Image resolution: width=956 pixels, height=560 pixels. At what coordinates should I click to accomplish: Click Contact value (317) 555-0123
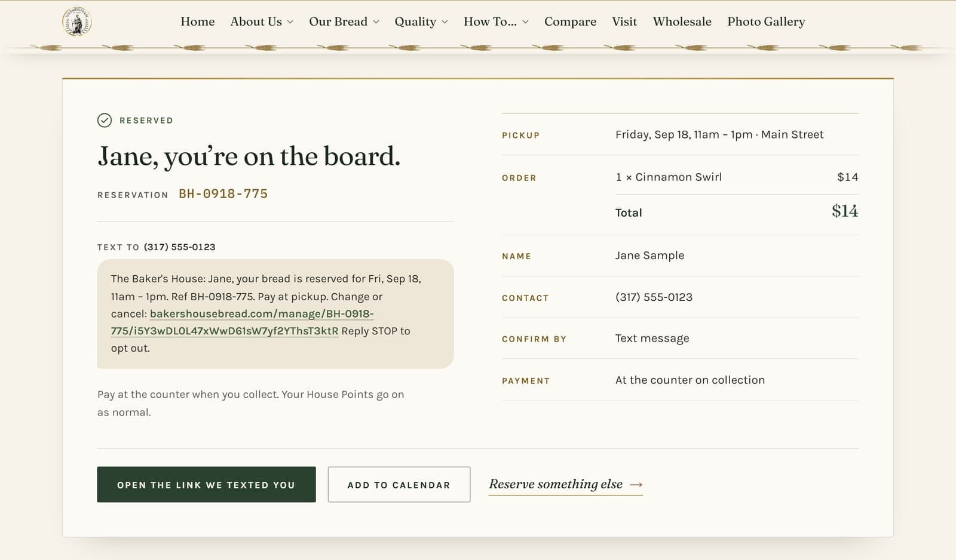coord(654,297)
